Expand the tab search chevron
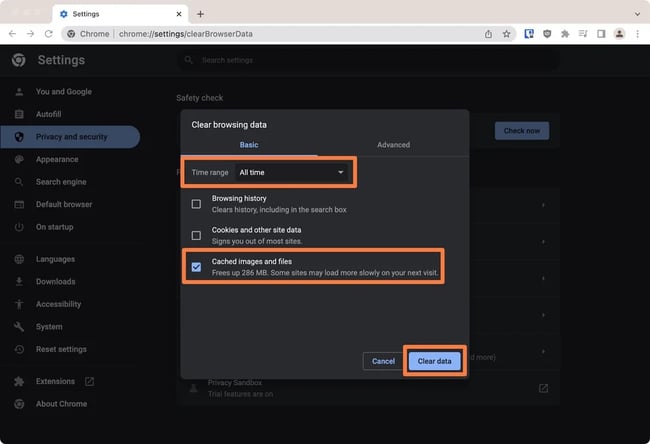650x444 pixels. [637, 14]
